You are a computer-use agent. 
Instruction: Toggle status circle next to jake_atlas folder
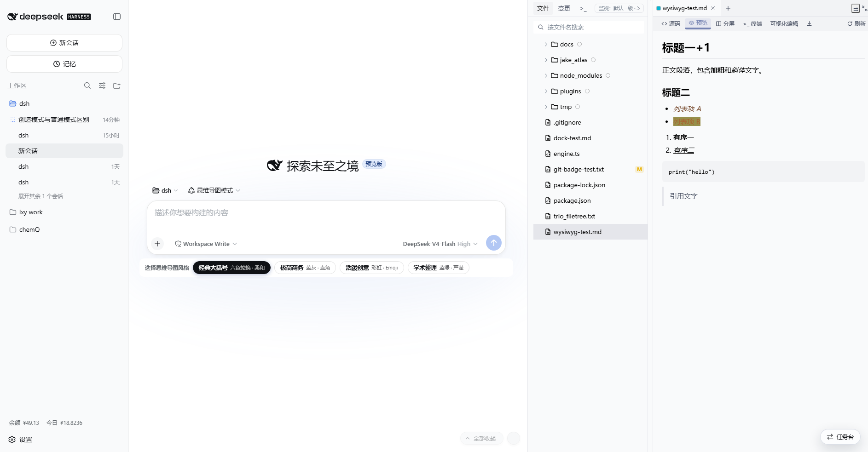[x=593, y=60]
